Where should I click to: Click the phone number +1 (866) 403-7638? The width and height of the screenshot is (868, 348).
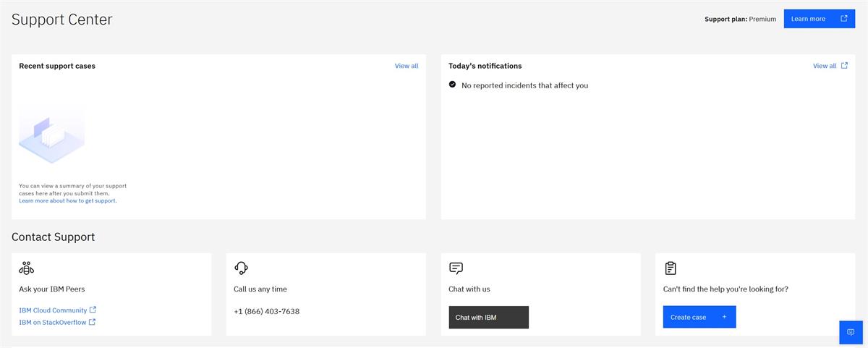(x=266, y=312)
